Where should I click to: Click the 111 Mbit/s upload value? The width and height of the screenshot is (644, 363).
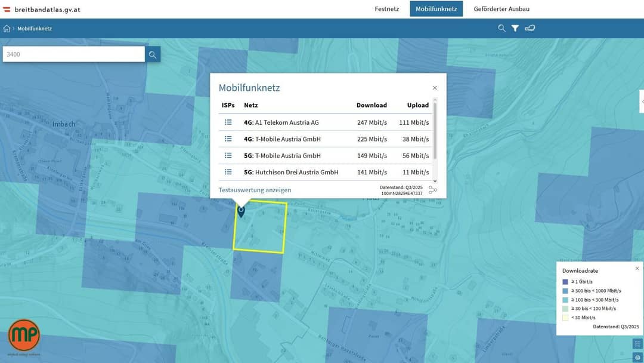[414, 122]
